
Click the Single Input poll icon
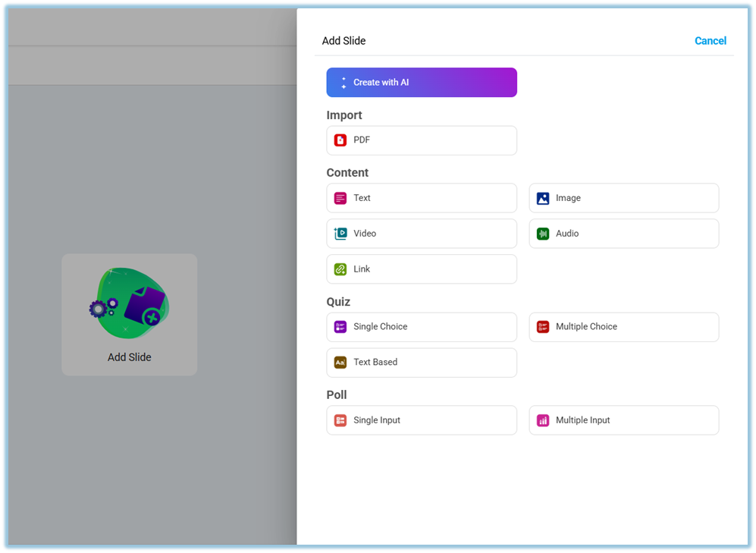click(x=340, y=420)
